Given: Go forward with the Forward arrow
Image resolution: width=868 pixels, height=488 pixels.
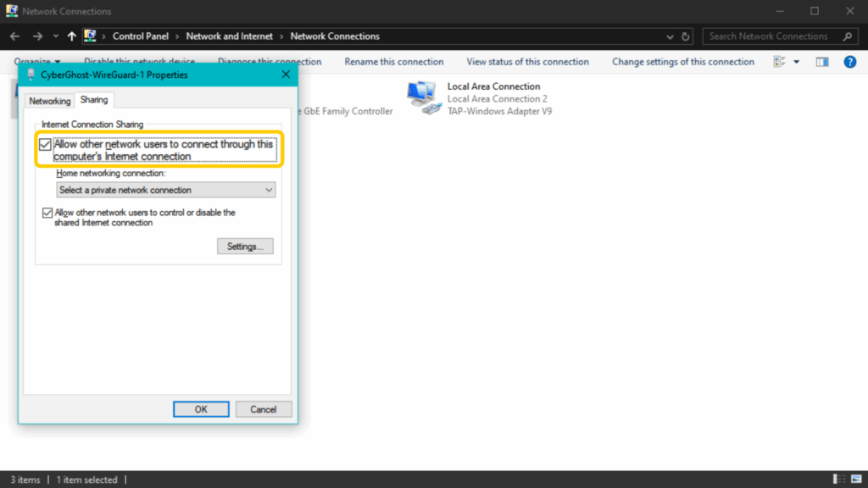Looking at the screenshot, I should (37, 36).
